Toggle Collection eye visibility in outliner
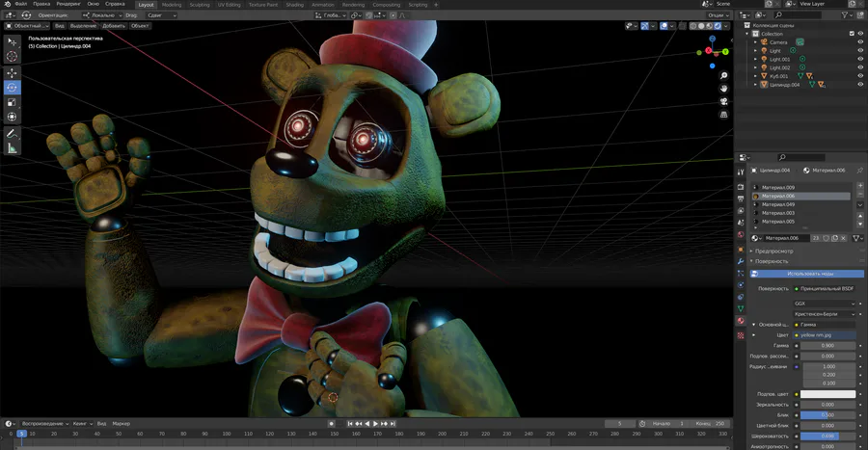The width and height of the screenshot is (868, 450). point(860,34)
